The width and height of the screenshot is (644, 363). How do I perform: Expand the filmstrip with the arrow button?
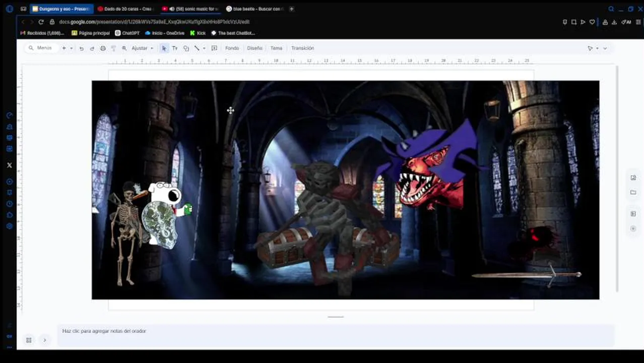[44, 340]
